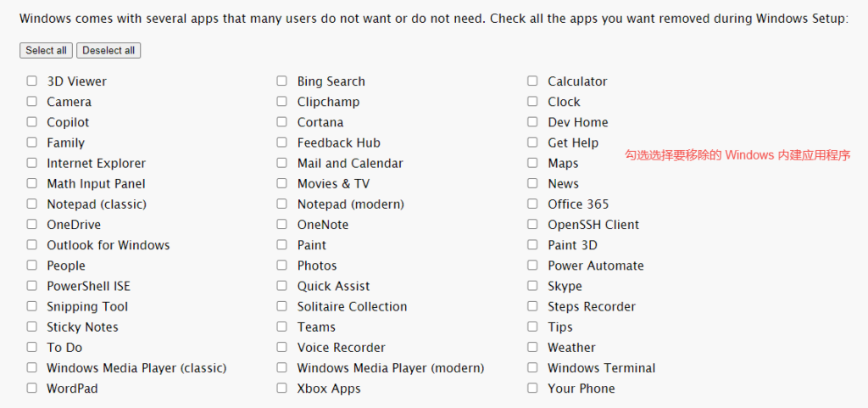Select the Outlook for Windows checkbox
868x408 pixels.
[x=31, y=245]
